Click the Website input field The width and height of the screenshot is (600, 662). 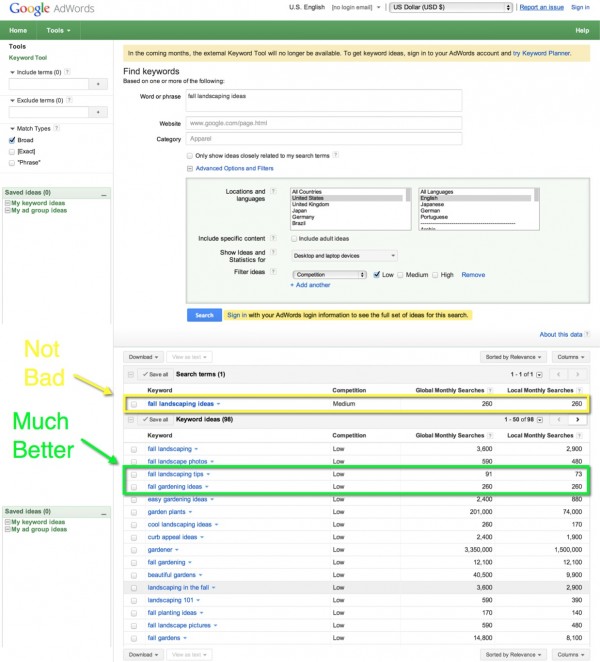pyautogui.click(x=324, y=123)
